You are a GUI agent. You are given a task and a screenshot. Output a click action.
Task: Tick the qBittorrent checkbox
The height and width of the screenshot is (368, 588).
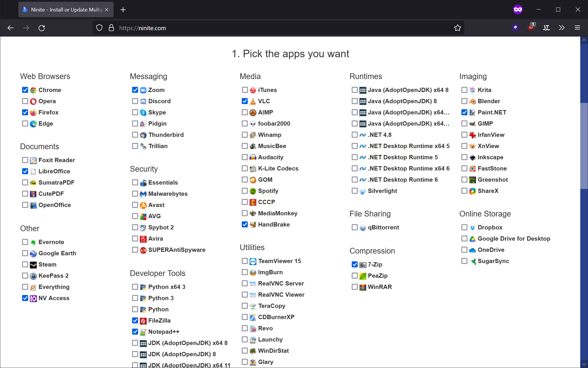click(x=355, y=227)
